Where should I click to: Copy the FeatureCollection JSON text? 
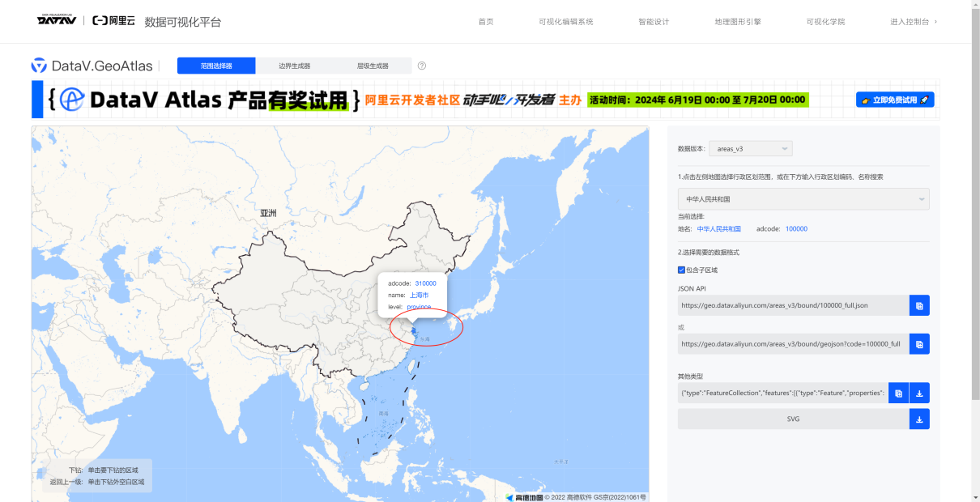(898, 393)
